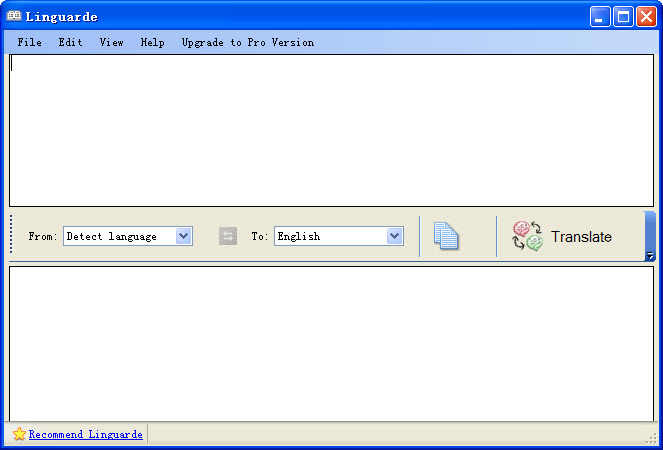The height and width of the screenshot is (450, 663).
Task: Select the Detect language combo box
Action: coord(128,236)
